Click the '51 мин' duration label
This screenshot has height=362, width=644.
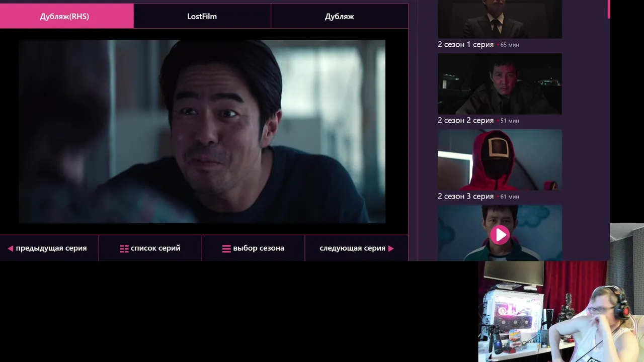tap(510, 121)
